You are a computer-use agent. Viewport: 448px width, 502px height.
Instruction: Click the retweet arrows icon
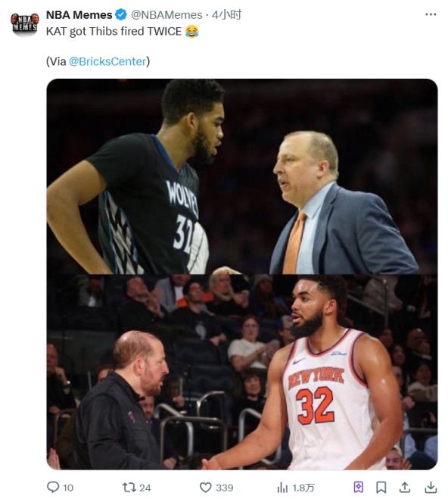click(129, 488)
